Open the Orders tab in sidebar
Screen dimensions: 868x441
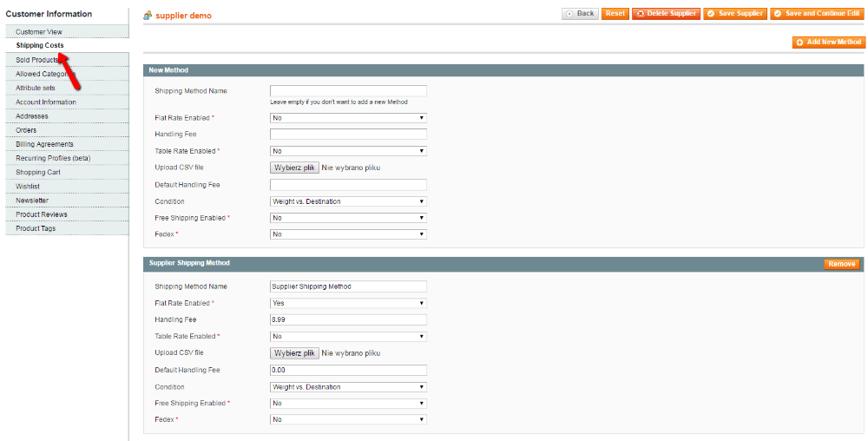[26, 130]
